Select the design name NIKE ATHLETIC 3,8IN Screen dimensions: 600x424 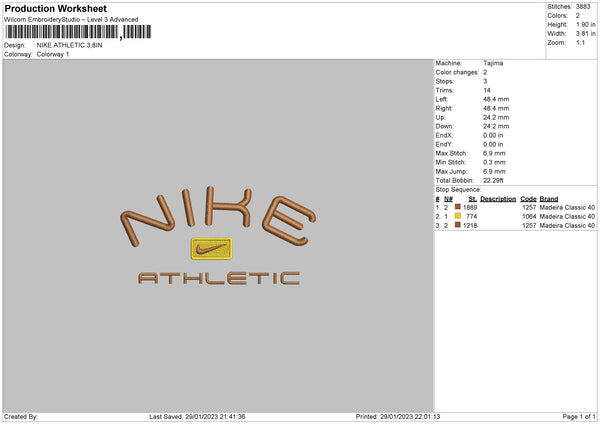click(69, 45)
